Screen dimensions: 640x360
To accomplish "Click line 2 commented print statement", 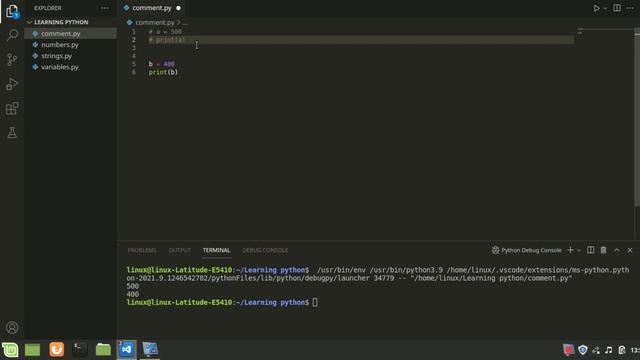I will pyautogui.click(x=167, y=40).
